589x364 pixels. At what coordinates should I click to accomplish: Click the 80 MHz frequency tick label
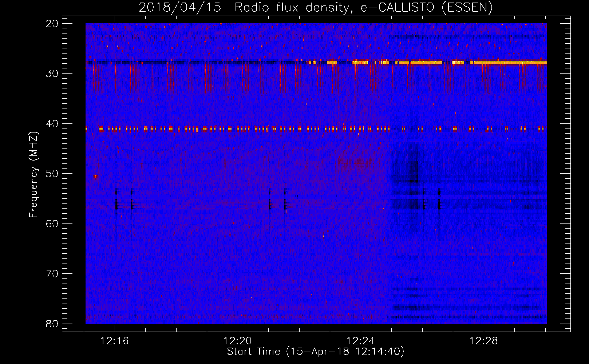coord(52,324)
